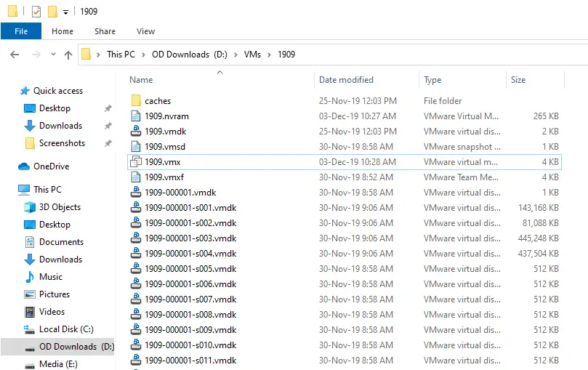Click the 1909.nvram file icon
The height and width of the screenshot is (370, 588).
pos(136,116)
